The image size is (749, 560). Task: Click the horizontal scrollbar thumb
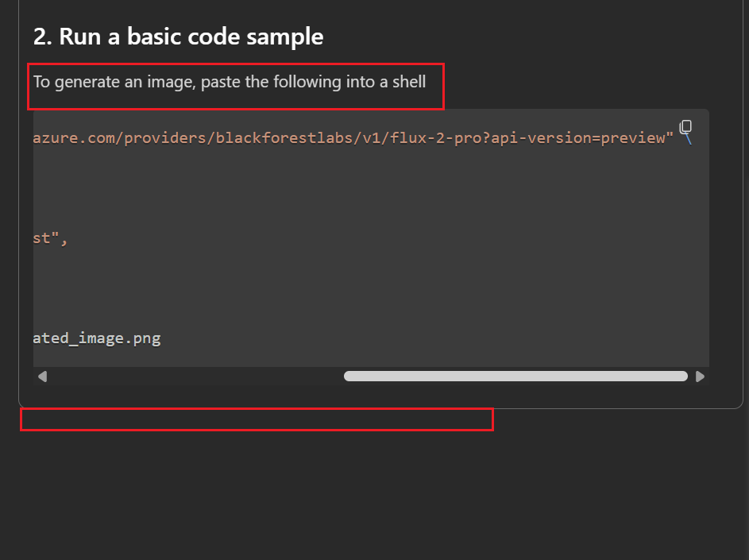[x=515, y=377]
